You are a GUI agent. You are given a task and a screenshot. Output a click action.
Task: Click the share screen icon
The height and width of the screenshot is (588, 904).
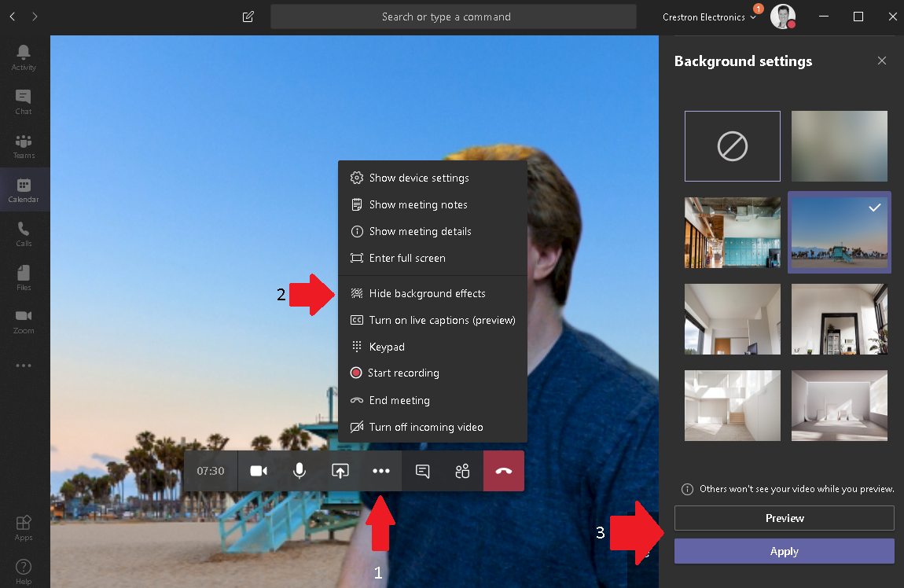click(x=340, y=471)
